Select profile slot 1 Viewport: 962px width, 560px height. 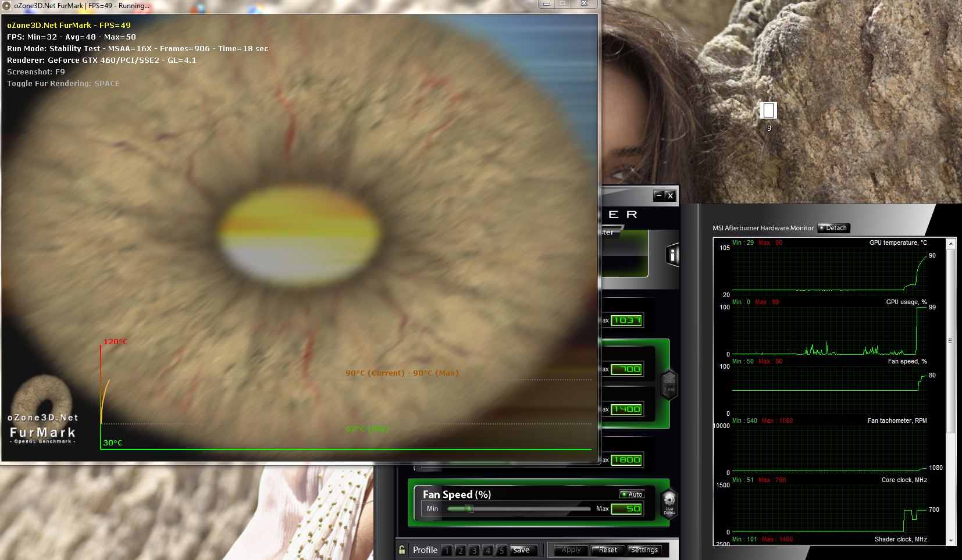point(447,550)
